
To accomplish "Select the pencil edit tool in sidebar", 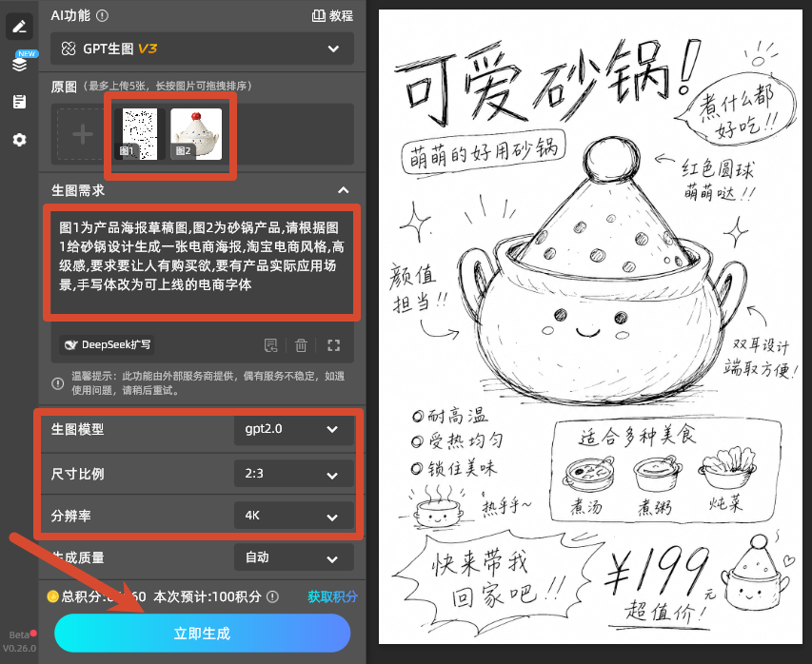I will (x=19, y=27).
